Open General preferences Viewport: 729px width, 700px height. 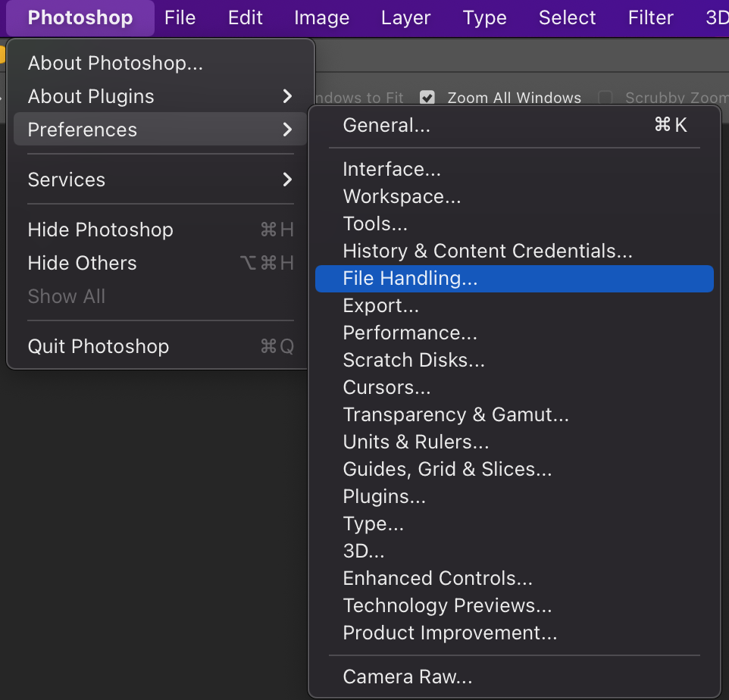tap(386, 125)
